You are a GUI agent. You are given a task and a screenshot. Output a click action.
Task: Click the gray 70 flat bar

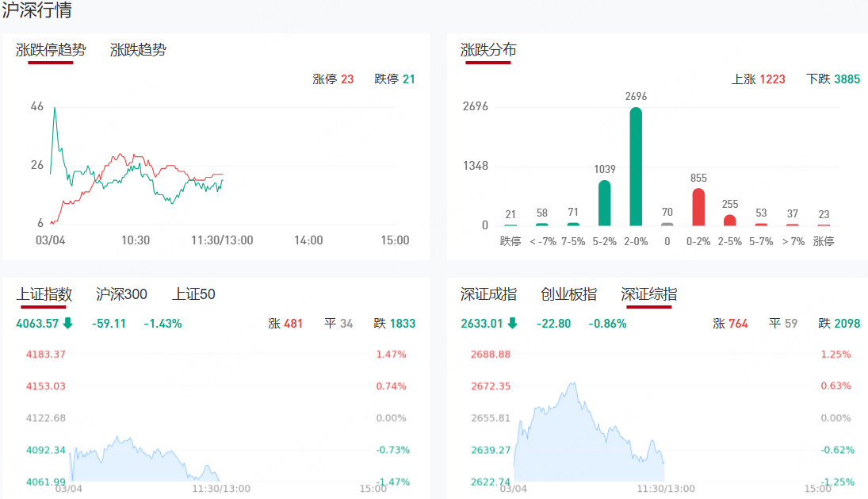tap(667, 224)
